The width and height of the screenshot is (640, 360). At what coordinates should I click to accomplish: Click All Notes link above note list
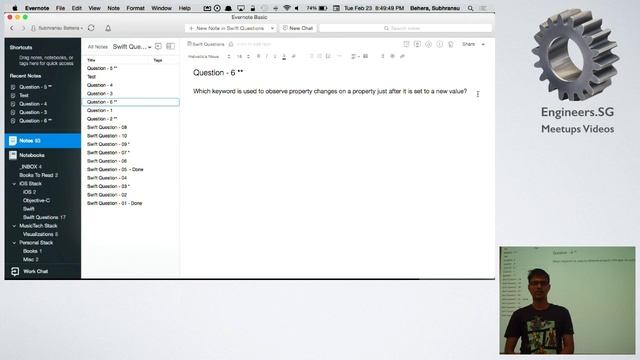pyautogui.click(x=98, y=47)
